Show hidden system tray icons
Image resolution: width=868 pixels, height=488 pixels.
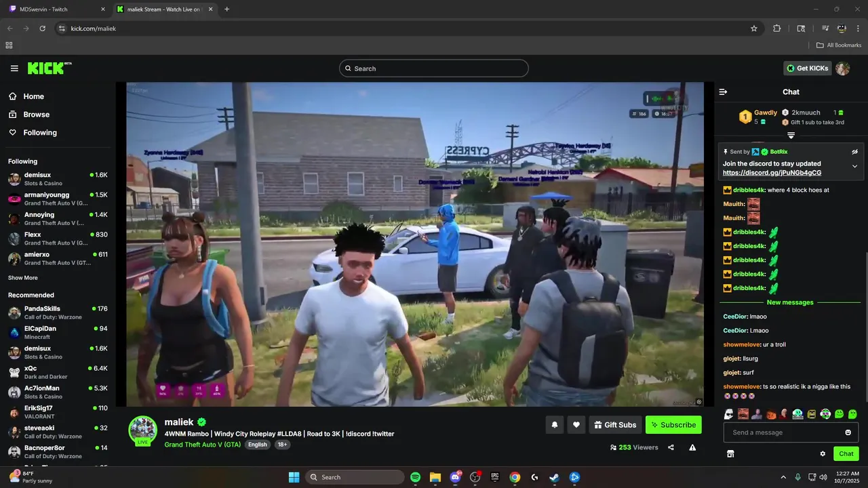783,477
